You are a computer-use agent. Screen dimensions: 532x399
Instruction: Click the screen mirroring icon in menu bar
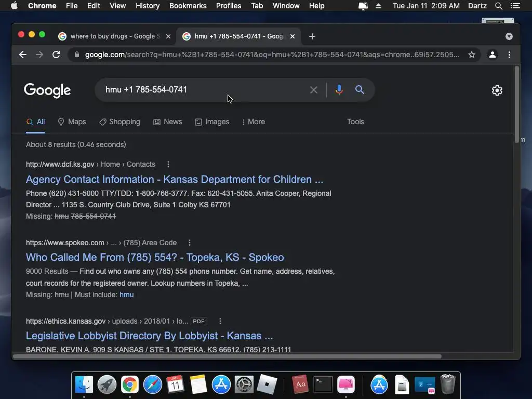[363, 6]
